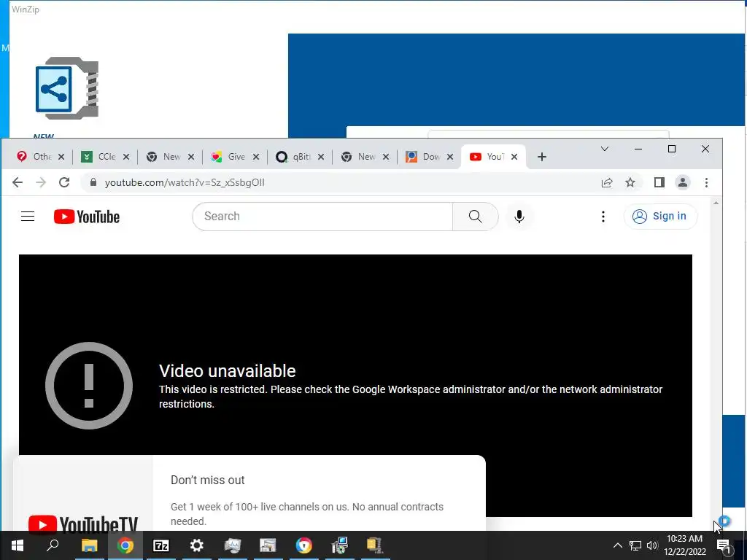Screen dimensions: 747x560
Task: Select the youtube.com address bar URL
Action: click(185, 182)
